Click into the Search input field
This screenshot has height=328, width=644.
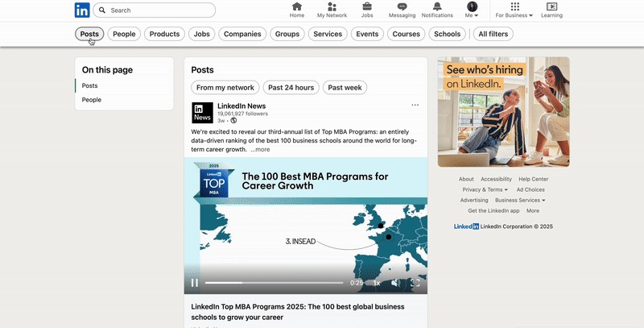click(159, 10)
